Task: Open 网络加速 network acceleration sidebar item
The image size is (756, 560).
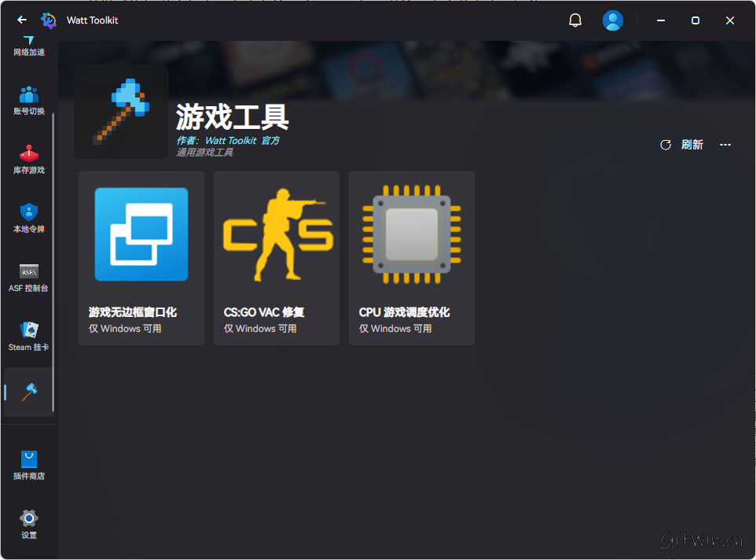Action: click(x=29, y=46)
